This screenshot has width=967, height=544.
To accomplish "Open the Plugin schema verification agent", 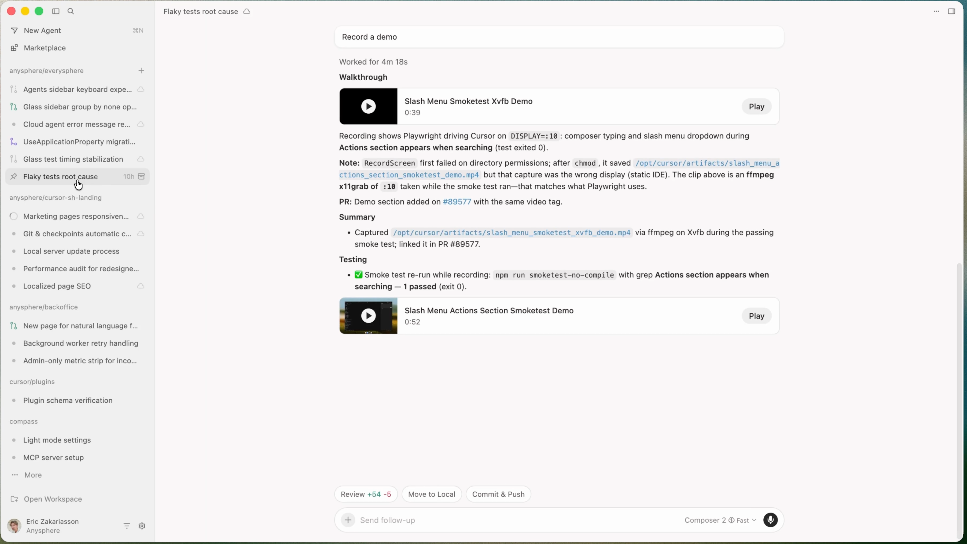I will (x=67, y=400).
